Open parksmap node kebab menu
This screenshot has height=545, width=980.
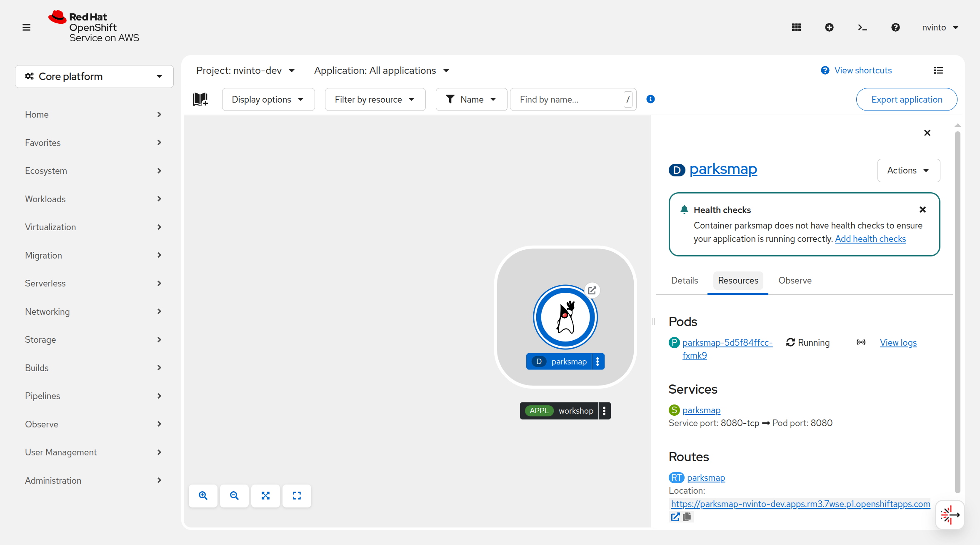coord(598,362)
